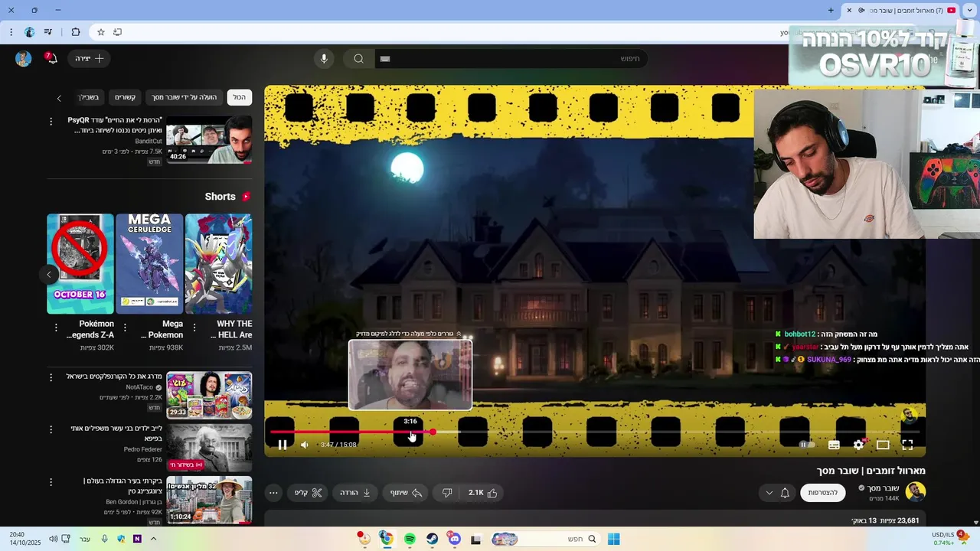
Task: Toggle subtitles/captions button in player
Action: (834, 445)
